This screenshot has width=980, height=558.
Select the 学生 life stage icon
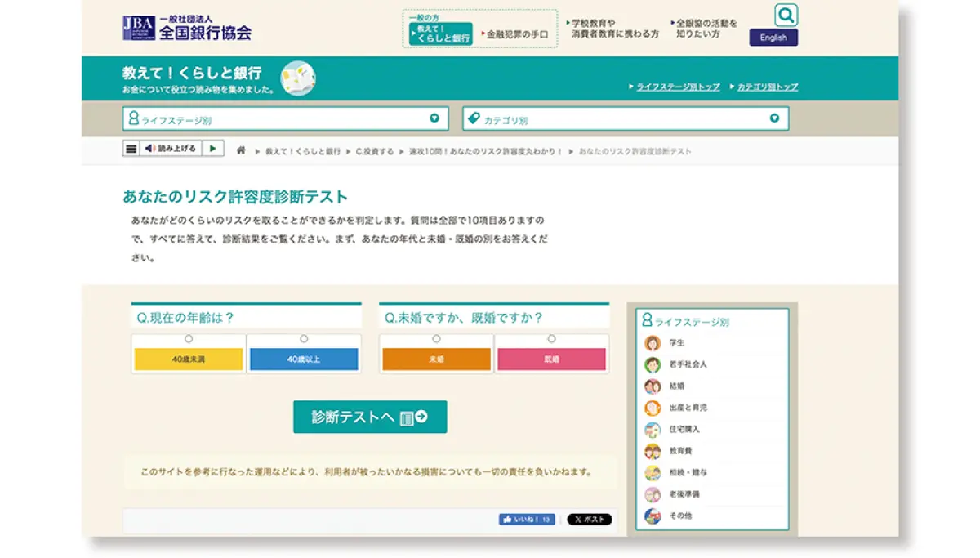point(653,343)
